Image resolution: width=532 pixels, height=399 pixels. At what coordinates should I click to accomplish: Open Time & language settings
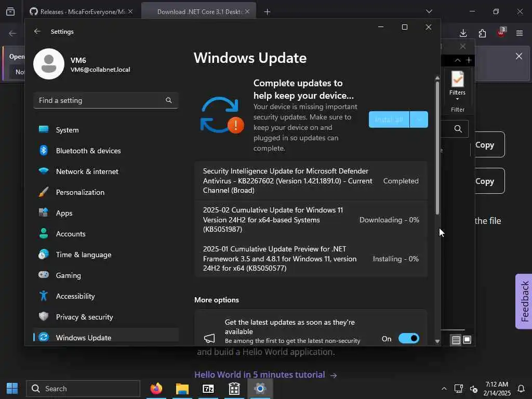click(106, 255)
